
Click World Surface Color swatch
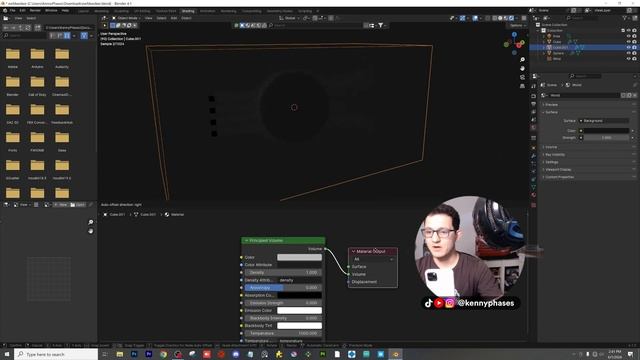(x=606, y=131)
